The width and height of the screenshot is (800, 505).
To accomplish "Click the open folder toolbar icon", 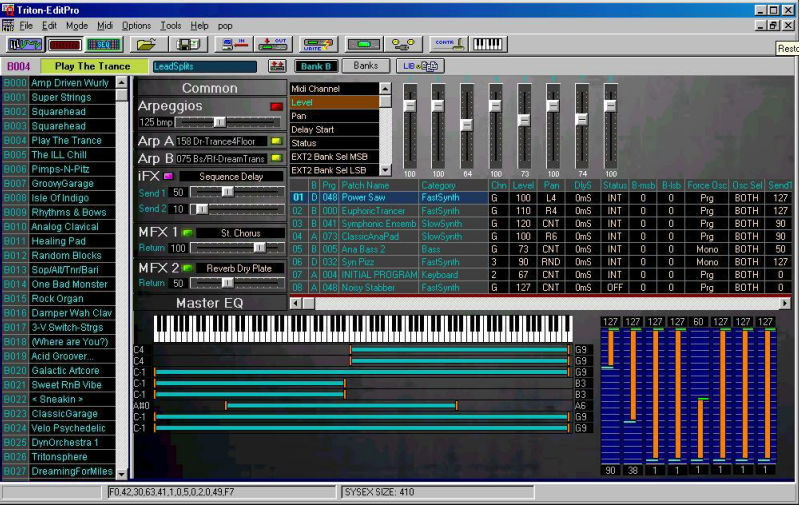I will pyautogui.click(x=146, y=44).
